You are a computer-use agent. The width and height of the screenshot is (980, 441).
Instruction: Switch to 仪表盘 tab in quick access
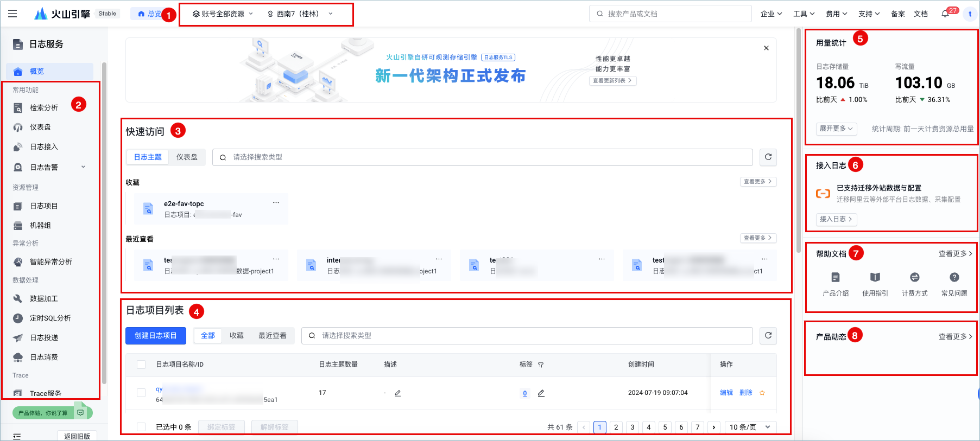(187, 157)
